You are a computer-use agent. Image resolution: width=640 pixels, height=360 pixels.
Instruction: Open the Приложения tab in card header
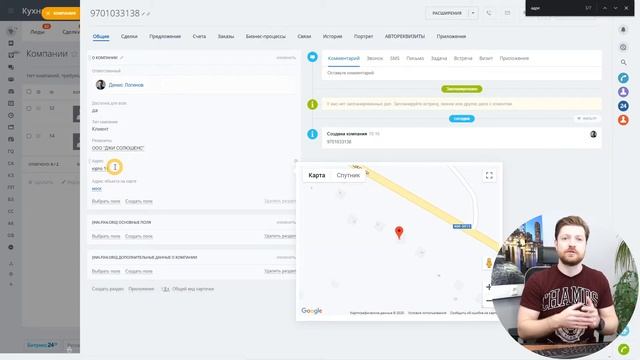[451, 36]
